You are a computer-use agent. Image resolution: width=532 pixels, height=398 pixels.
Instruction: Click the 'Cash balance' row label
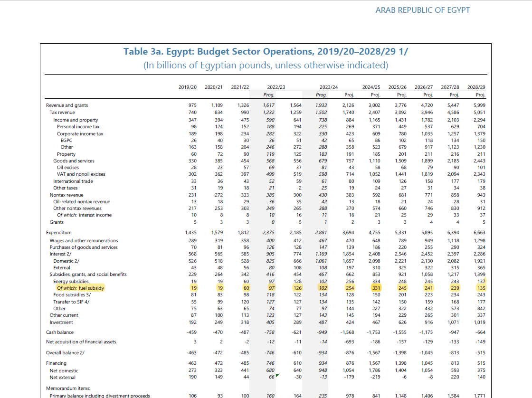click(59, 332)
